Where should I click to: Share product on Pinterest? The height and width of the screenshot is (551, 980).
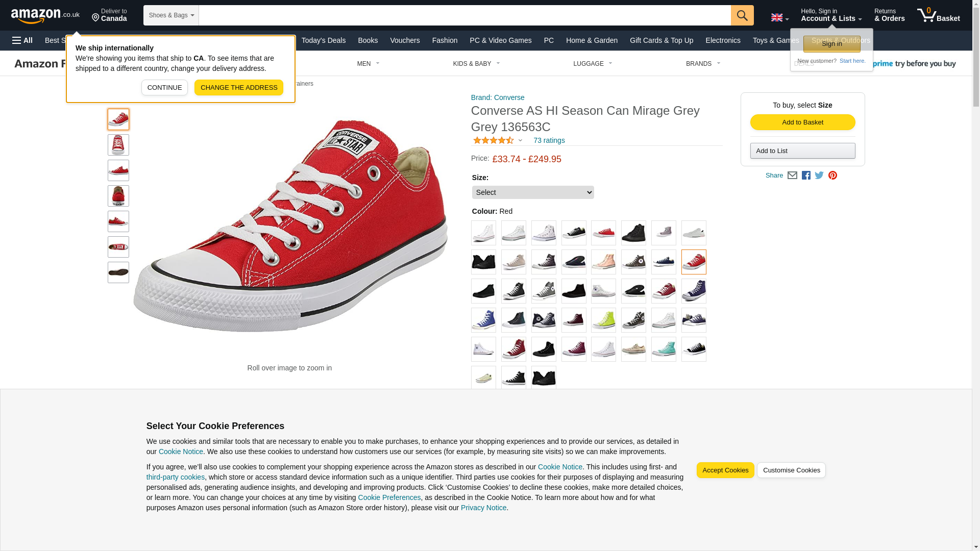(x=832, y=176)
